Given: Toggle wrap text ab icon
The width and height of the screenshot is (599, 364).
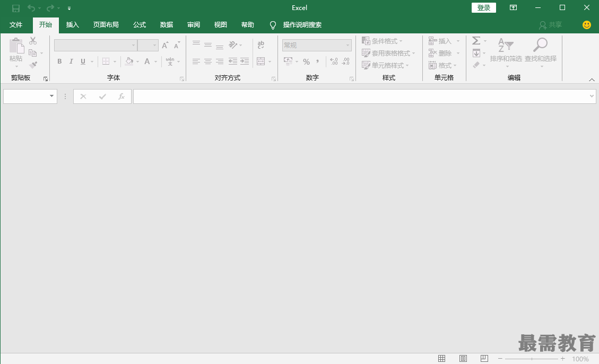Looking at the screenshot, I should click(261, 45).
